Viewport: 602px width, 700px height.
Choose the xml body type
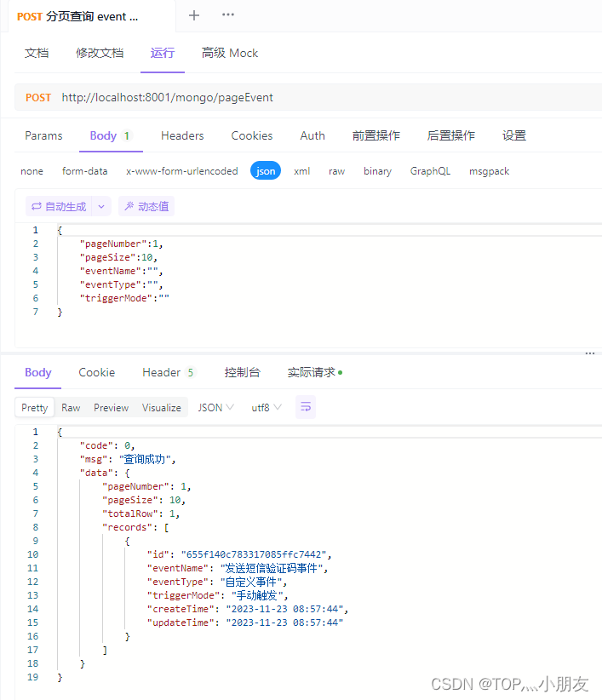pos(301,171)
